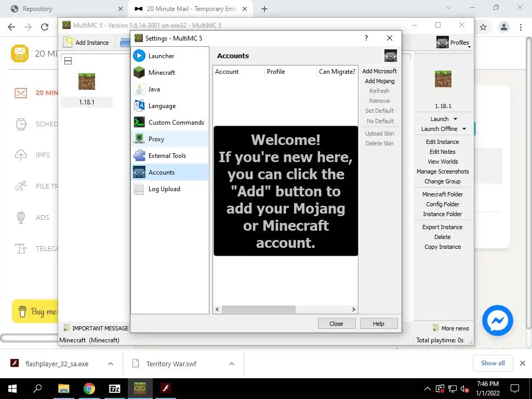Click the Can Migrate? column header
The image size is (532, 399).
coord(337,72)
